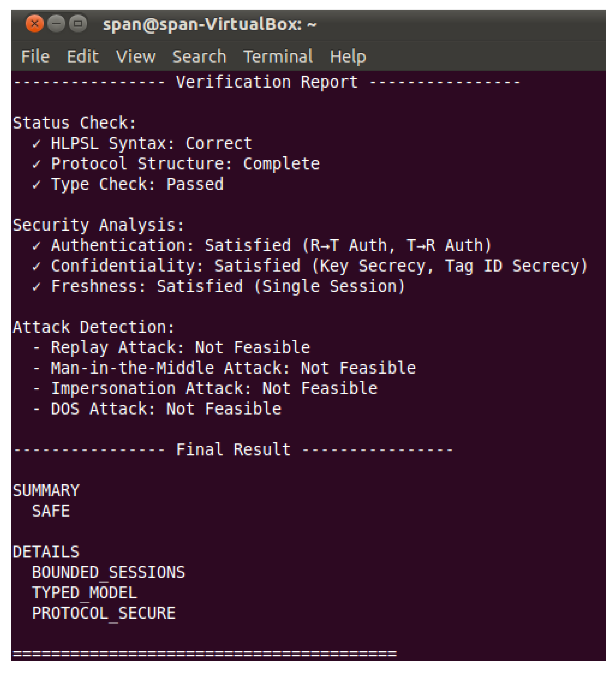Minimize the terminal window

(x=56, y=24)
